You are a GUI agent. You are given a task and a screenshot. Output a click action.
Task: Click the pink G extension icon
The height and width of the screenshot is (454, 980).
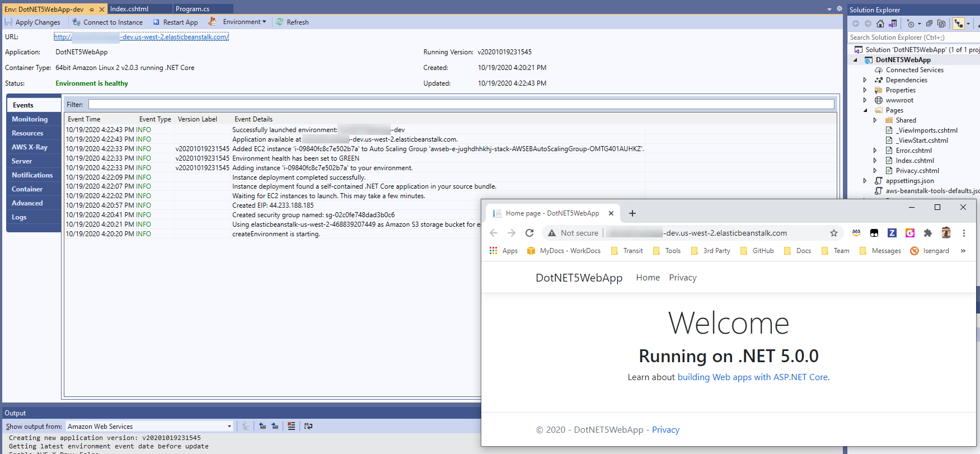[x=910, y=233]
